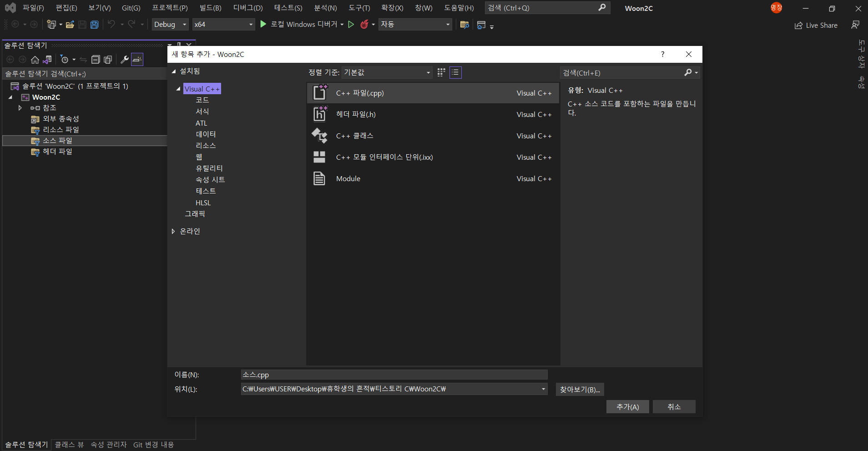The width and height of the screenshot is (868, 451).
Task: Open the 파일(F) menu
Action: (33, 8)
